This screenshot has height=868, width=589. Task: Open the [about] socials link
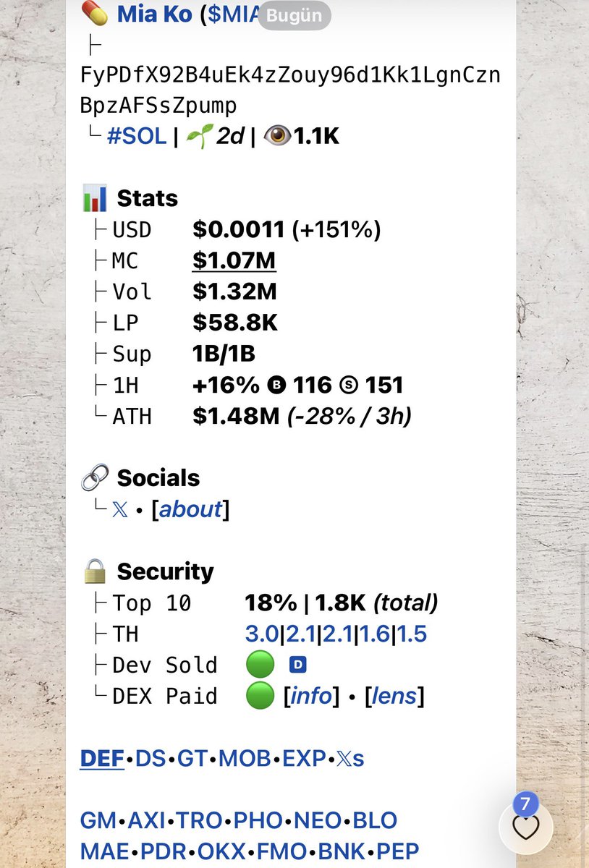(190, 510)
